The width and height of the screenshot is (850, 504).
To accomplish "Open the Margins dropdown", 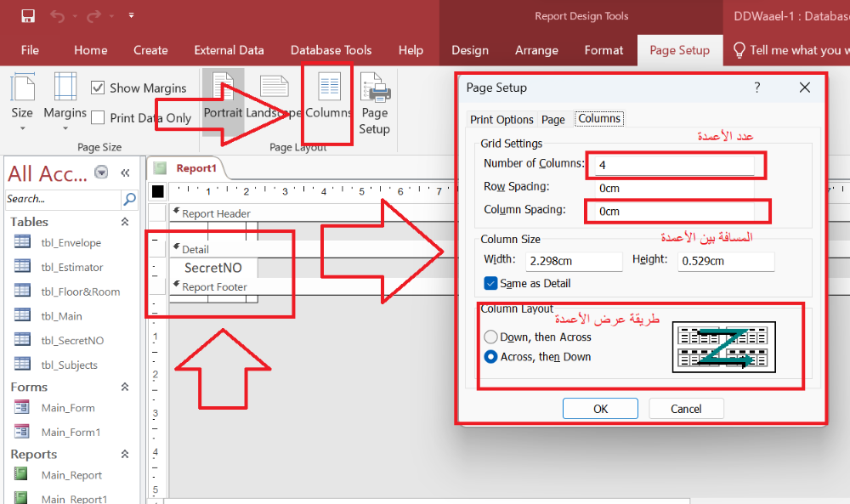I will (x=65, y=103).
